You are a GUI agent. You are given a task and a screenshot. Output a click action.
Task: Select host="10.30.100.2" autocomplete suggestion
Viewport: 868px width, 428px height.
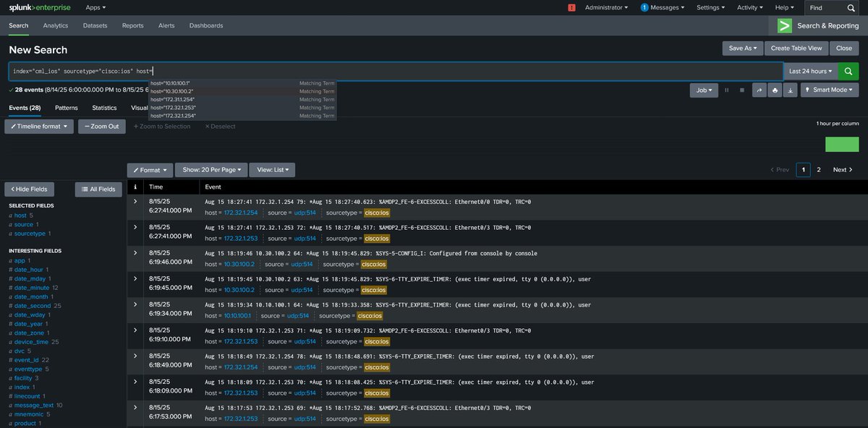click(x=242, y=91)
